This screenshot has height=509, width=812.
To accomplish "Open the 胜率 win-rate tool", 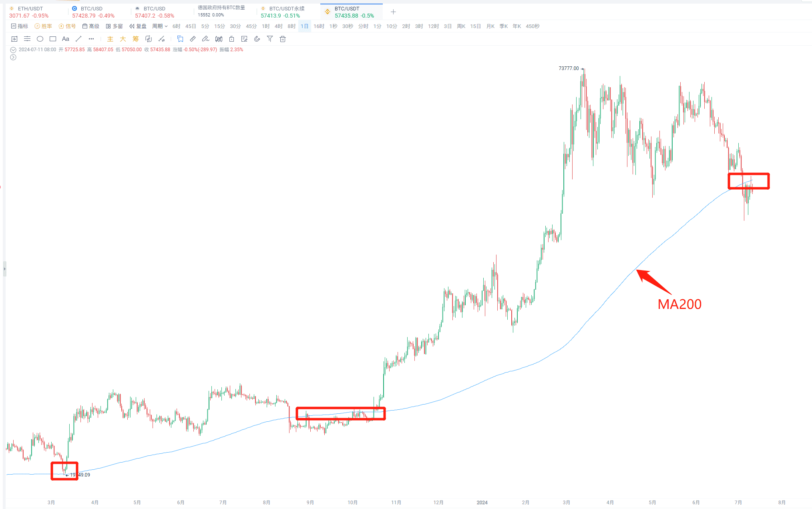I will (x=43, y=26).
